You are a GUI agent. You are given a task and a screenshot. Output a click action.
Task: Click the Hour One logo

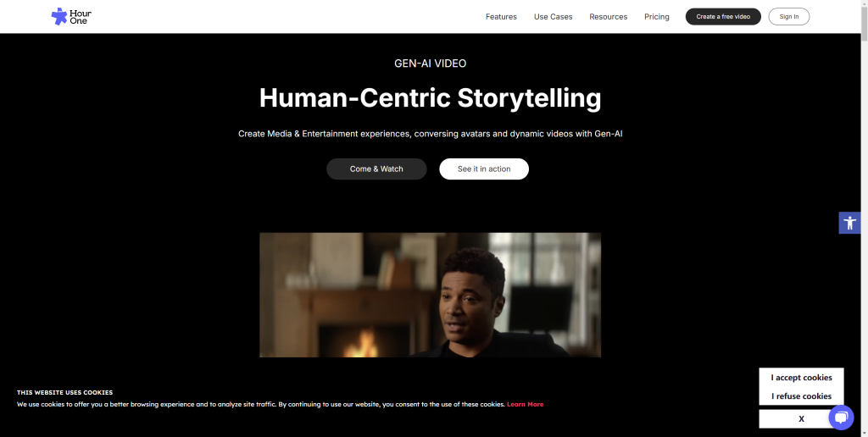pyautogui.click(x=71, y=17)
